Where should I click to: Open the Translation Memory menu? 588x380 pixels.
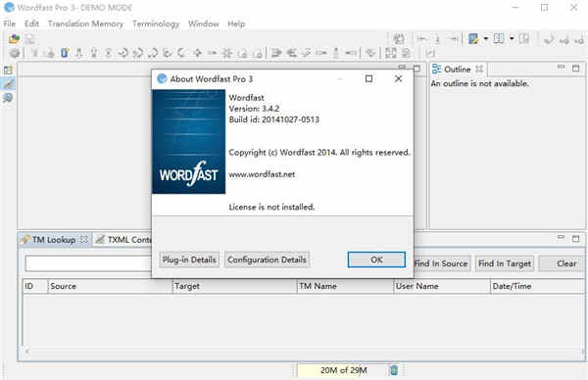point(85,24)
